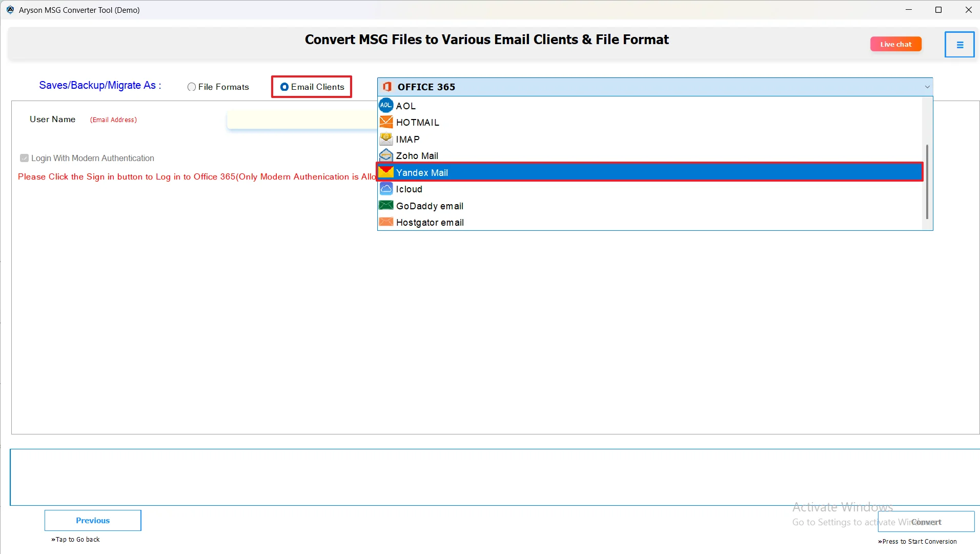Image resolution: width=980 pixels, height=554 pixels.
Task: Collapse the Office 365 dropdown arrow
Action: 927,87
